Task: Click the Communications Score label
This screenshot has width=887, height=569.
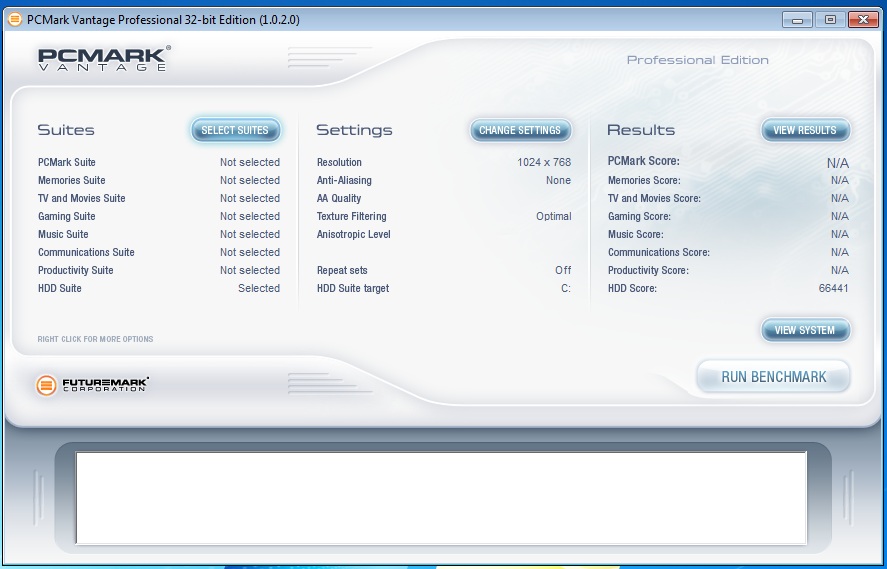Action: tap(659, 252)
